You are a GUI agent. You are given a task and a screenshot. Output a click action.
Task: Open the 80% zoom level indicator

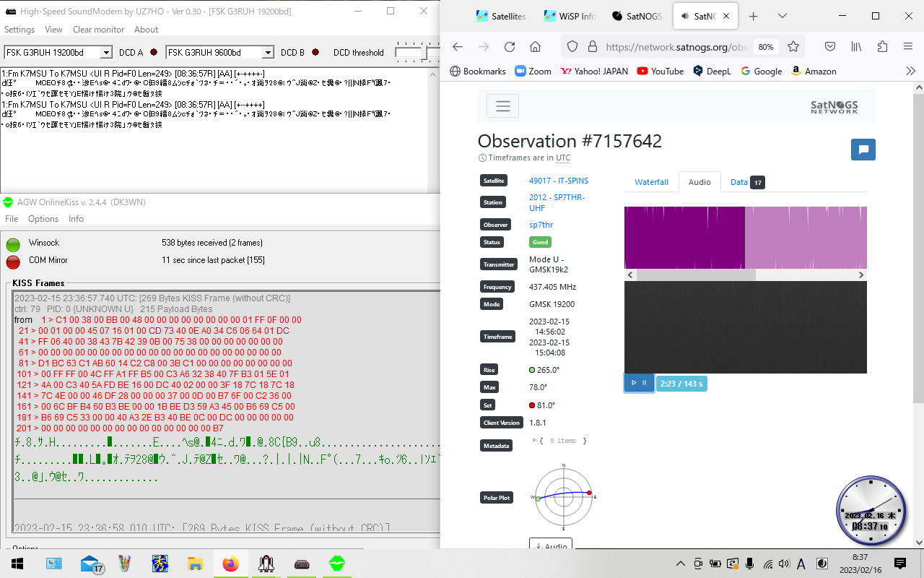[765, 47]
